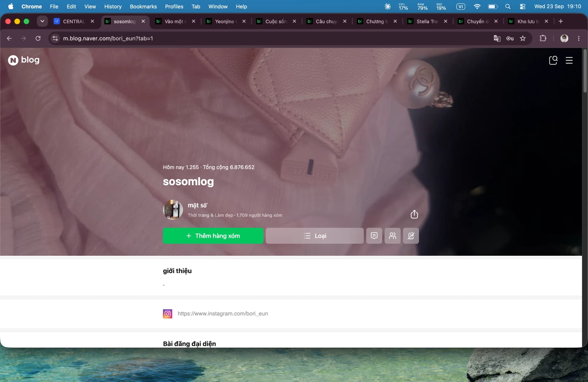Click the 1.709 người hàng xóm text
The width and height of the screenshot is (588, 382).
pos(259,215)
